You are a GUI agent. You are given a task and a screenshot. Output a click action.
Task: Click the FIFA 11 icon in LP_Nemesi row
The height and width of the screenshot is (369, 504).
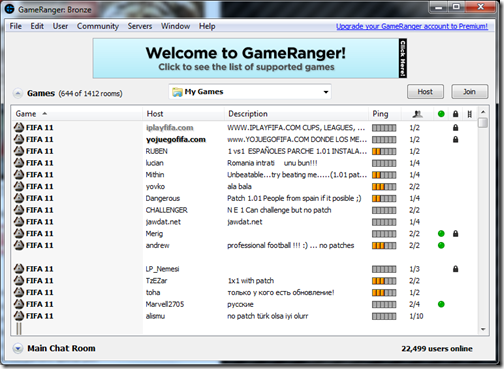point(19,269)
